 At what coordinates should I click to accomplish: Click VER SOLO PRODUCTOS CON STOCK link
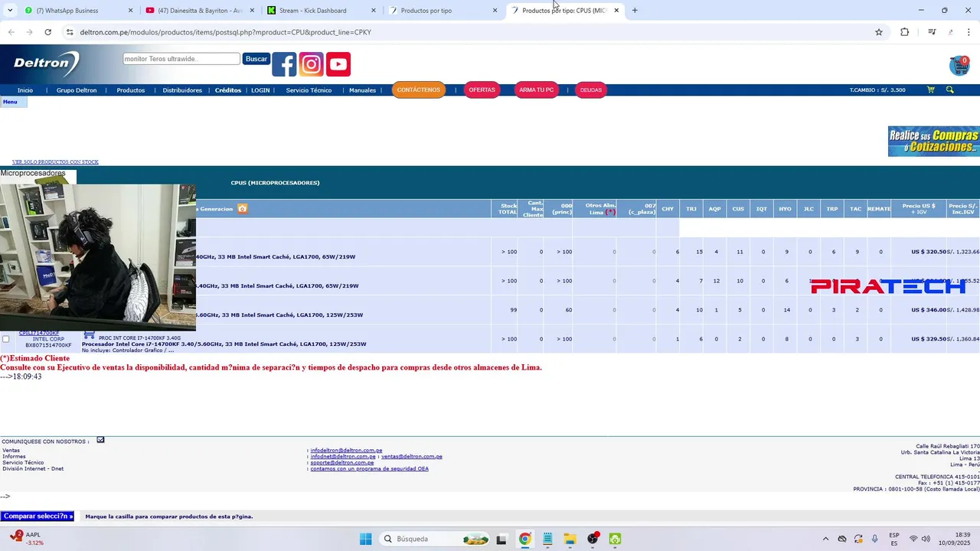coord(55,162)
